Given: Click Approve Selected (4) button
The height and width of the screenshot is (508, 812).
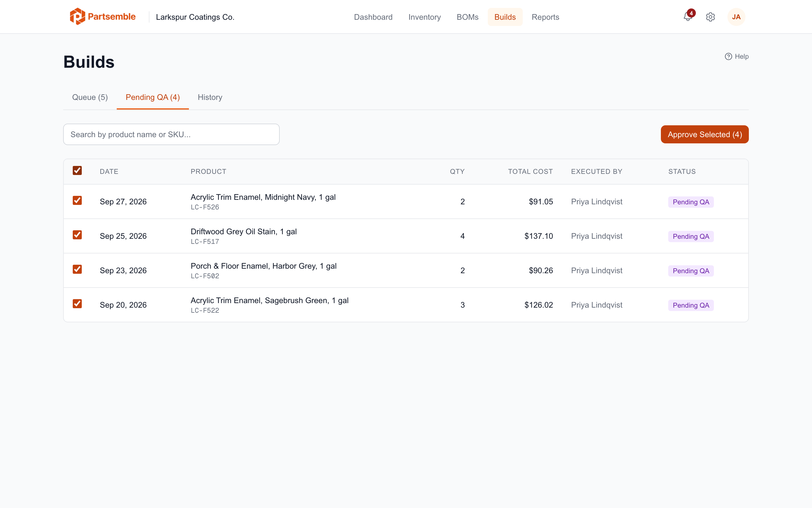Looking at the screenshot, I should [x=705, y=134].
